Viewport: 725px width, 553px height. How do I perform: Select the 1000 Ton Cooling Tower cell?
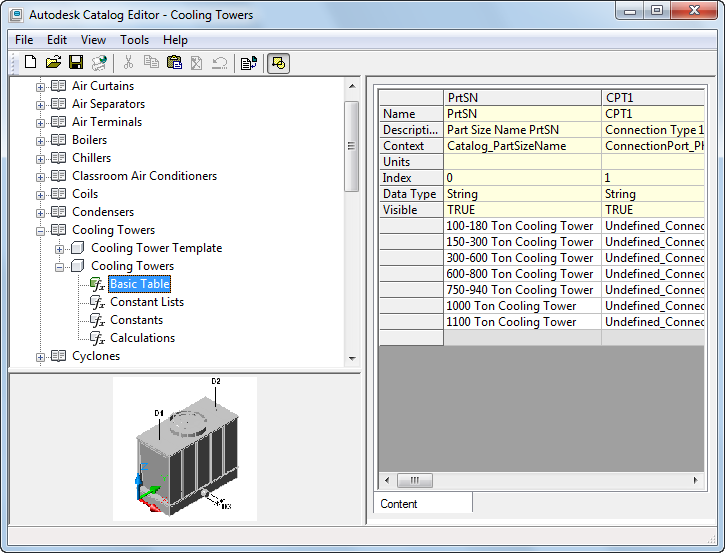coord(522,306)
